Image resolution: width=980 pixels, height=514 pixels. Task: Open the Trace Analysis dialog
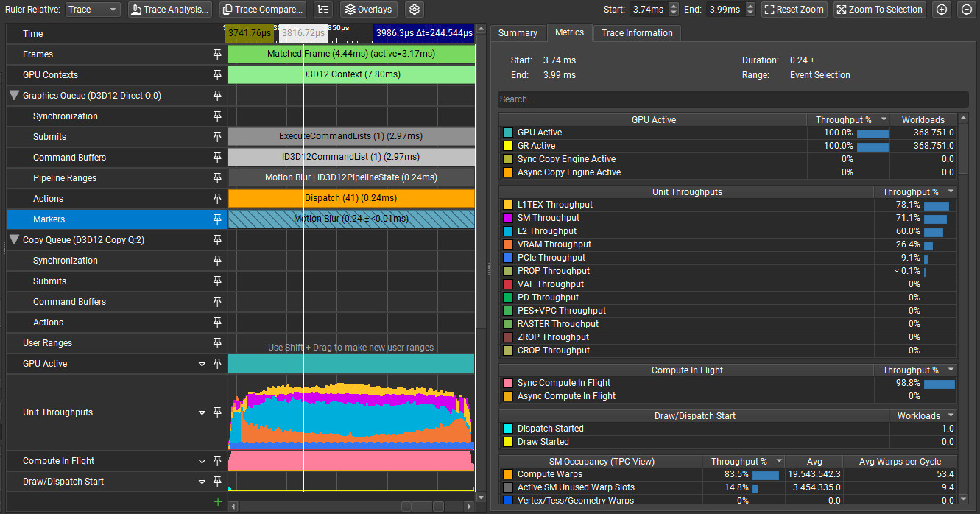coord(169,10)
